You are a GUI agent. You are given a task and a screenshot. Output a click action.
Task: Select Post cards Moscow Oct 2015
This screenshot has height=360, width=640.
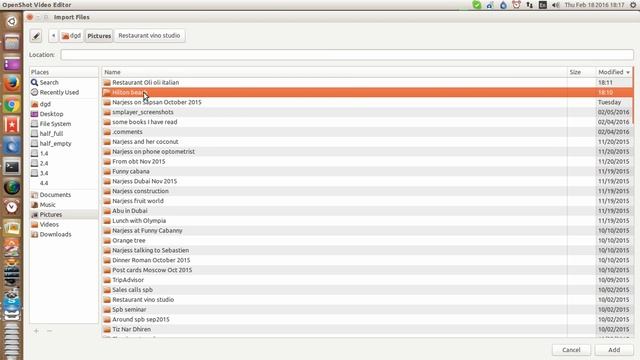pos(367,270)
